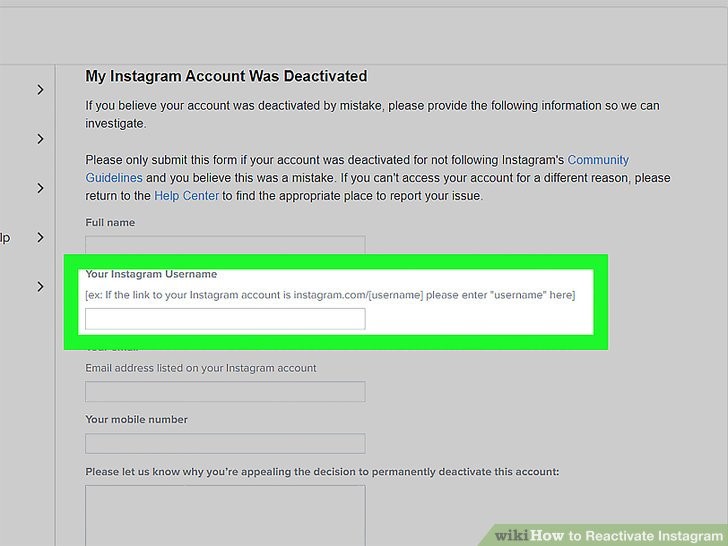
Task: Focus the email address input field
Action: pyautogui.click(x=225, y=391)
